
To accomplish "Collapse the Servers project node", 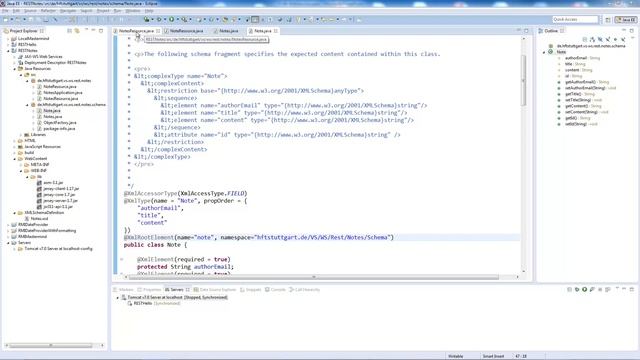I will coord(9,242).
